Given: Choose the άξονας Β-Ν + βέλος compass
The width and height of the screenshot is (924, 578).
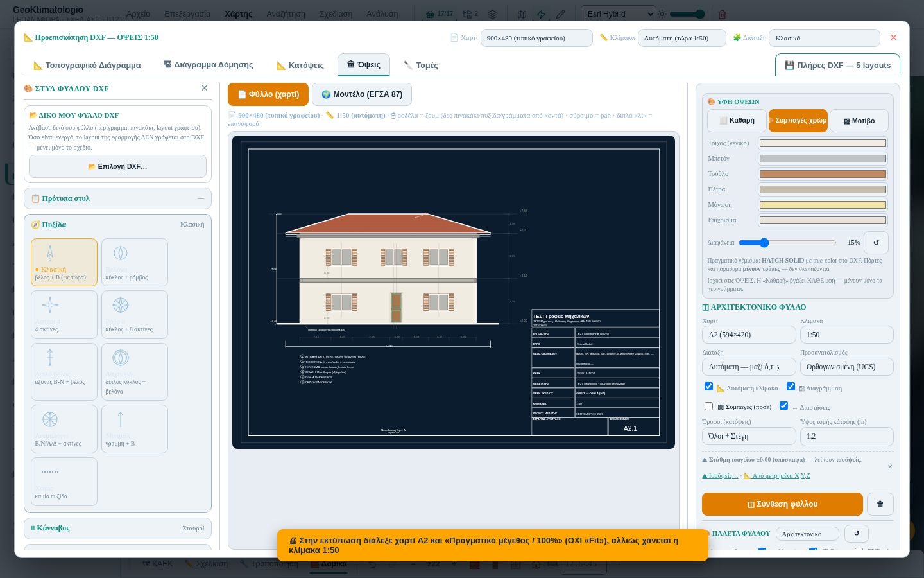Looking at the screenshot, I should pyautogui.click(x=64, y=372).
